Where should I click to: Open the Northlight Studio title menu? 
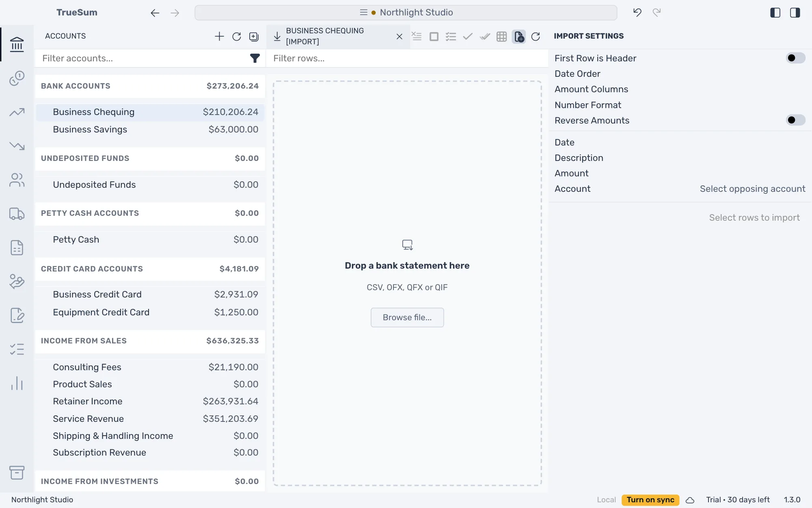[x=406, y=13]
